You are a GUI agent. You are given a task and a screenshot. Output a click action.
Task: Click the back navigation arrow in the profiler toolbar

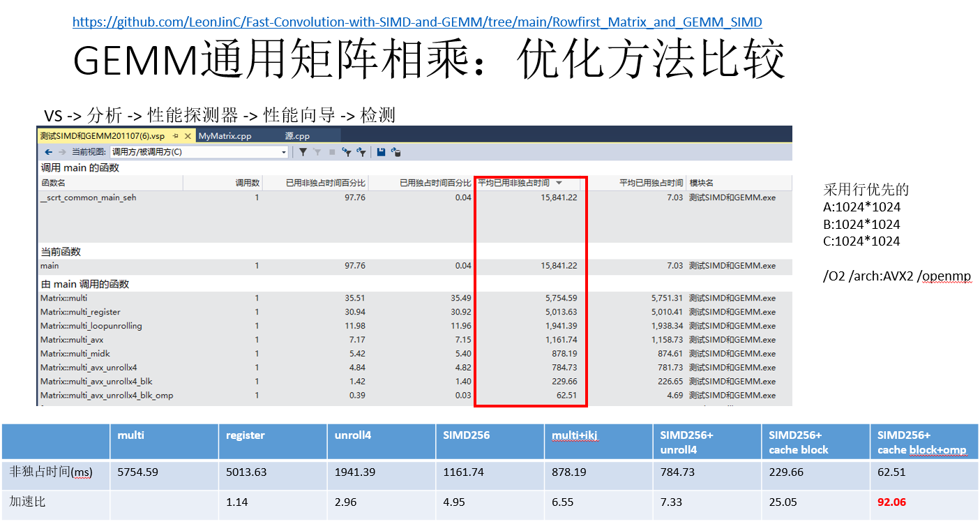coord(48,152)
